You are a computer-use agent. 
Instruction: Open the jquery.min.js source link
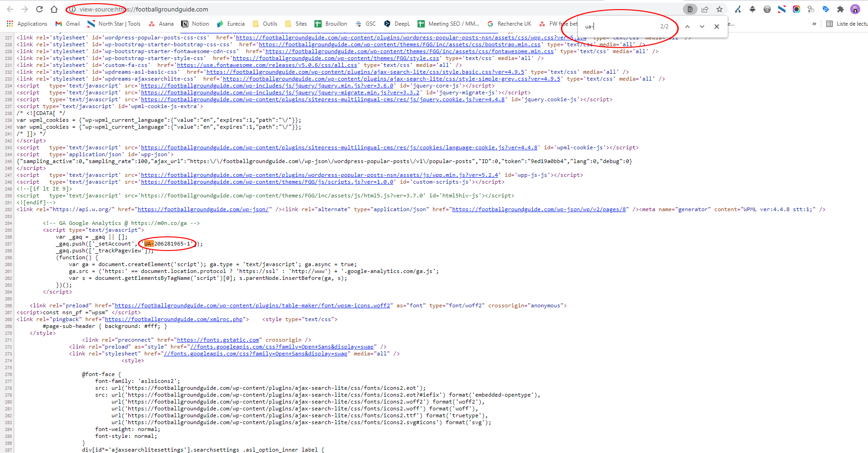pyautogui.click(x=267, y=86)
